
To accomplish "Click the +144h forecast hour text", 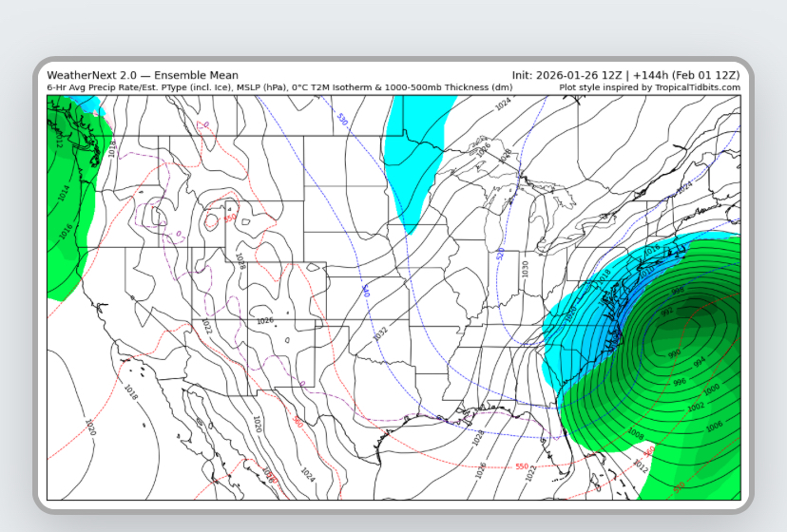I will 647,75.
